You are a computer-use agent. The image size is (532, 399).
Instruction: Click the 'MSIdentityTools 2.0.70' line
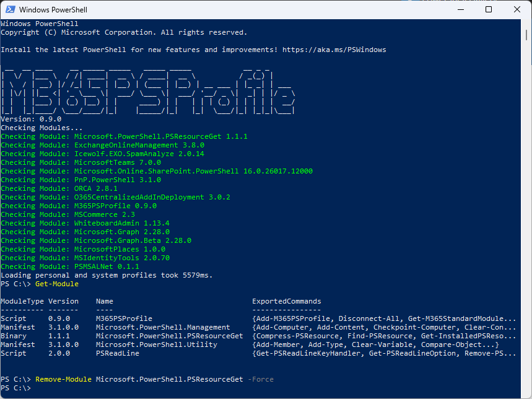tap(85, 258)
